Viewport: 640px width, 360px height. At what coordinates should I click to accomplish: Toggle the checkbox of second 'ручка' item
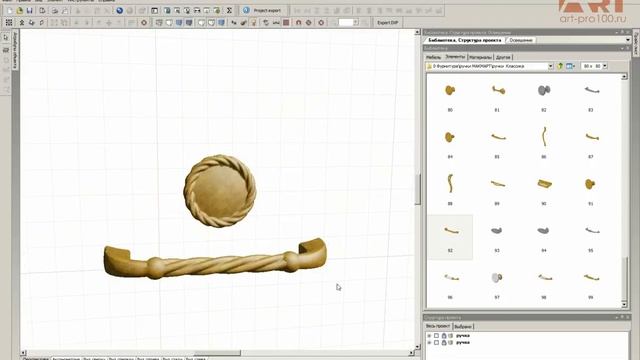click(x=436, y=342)
